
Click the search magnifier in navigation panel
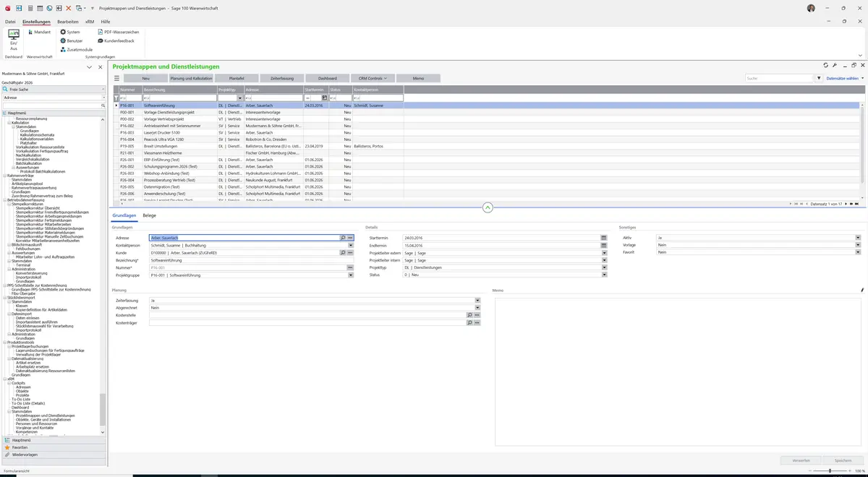[x=103, y=106]
